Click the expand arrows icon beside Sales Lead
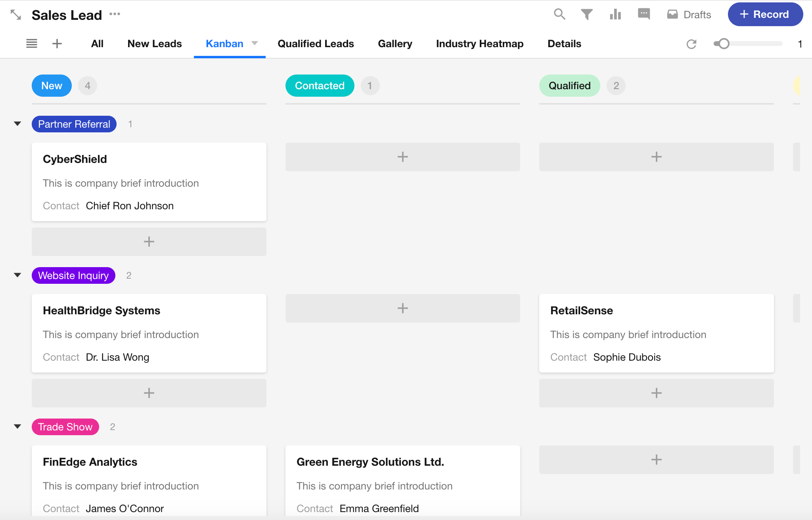The width and height of the screenshot is (812, 520). tap(16, 15)
